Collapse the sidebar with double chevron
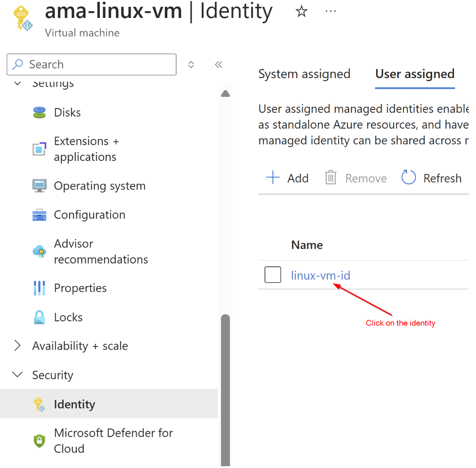Viewport: 476px width, 468px height. [x=219, y=65]
